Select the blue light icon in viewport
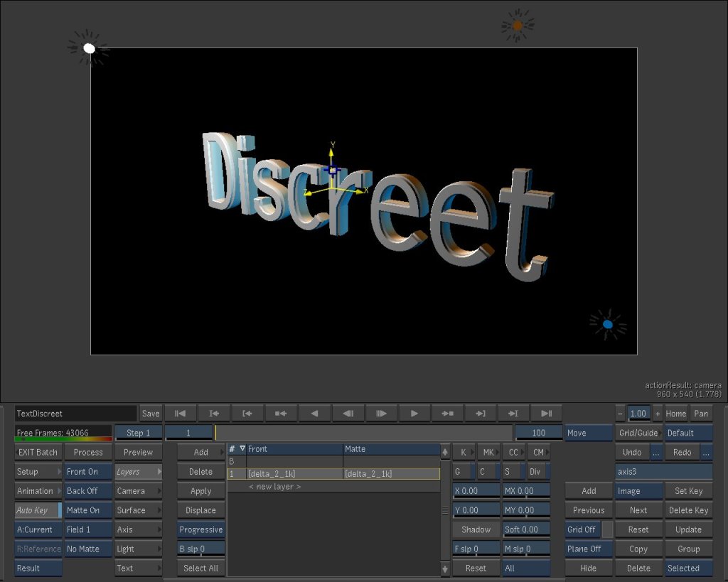Screen dimensions: 728x582 pos(608,325)
